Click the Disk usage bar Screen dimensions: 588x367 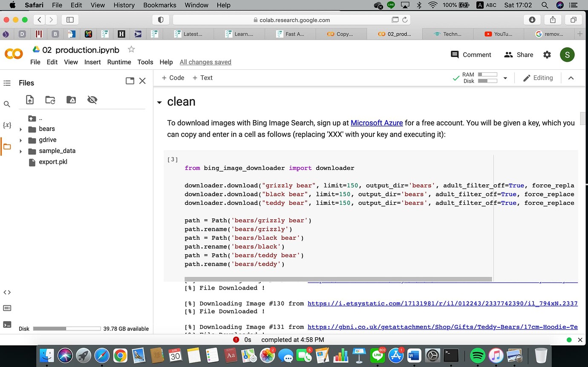(67, 329)
